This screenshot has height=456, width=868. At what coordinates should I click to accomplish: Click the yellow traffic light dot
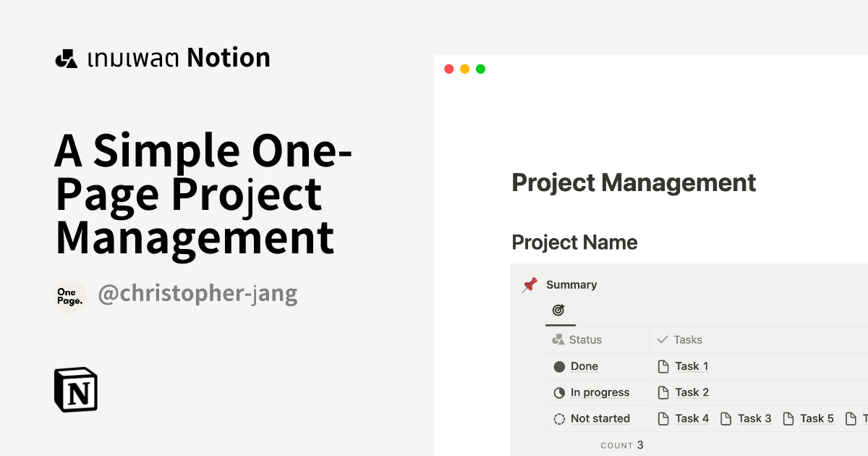pos(464,68)
